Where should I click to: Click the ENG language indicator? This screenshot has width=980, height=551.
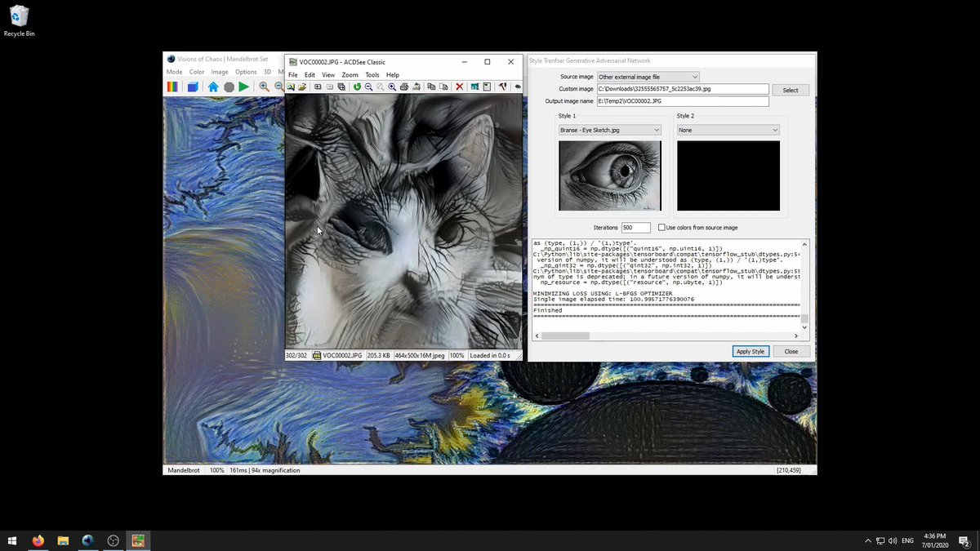click(x=907, y=540)
